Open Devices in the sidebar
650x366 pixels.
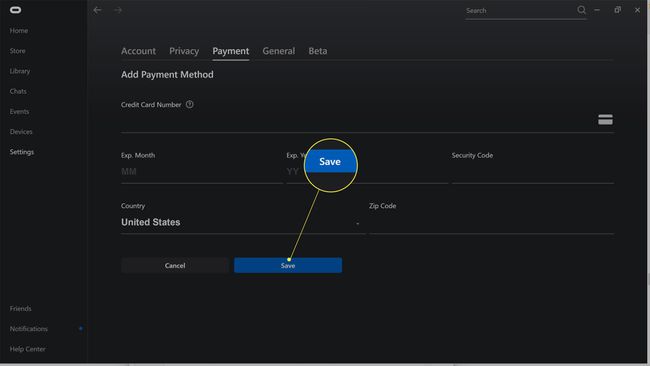point(21,131)
